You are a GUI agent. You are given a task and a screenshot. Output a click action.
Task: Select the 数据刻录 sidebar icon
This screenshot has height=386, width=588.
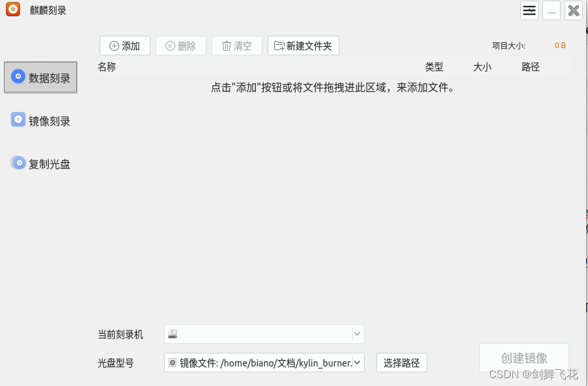point(18,77)
